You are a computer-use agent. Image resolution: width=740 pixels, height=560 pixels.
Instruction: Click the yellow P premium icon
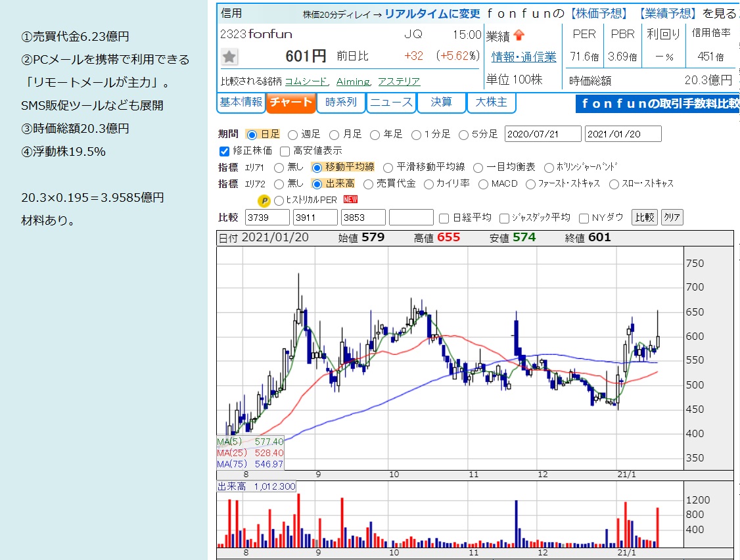pos(264,200)
